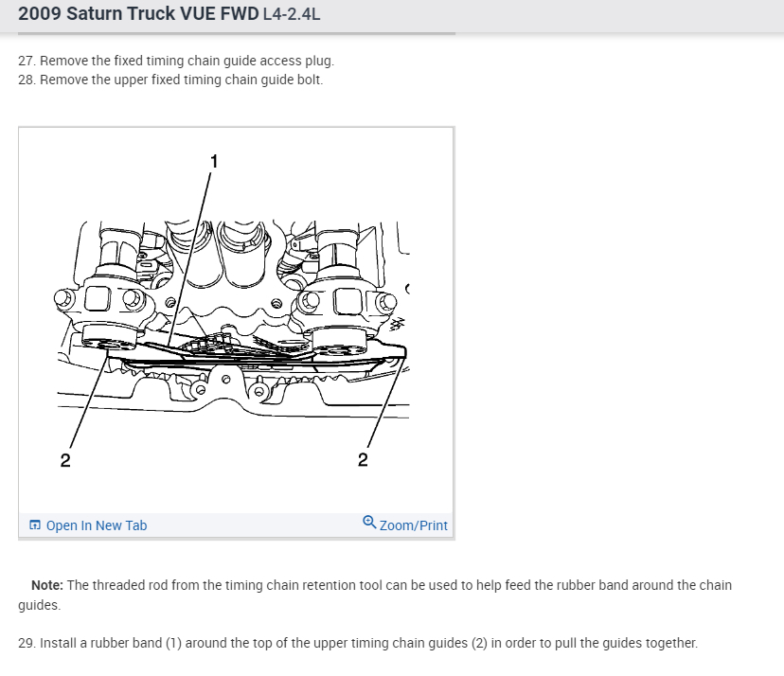Select the Zoom/Print link
Screen dimensions: 784x676
413,525
